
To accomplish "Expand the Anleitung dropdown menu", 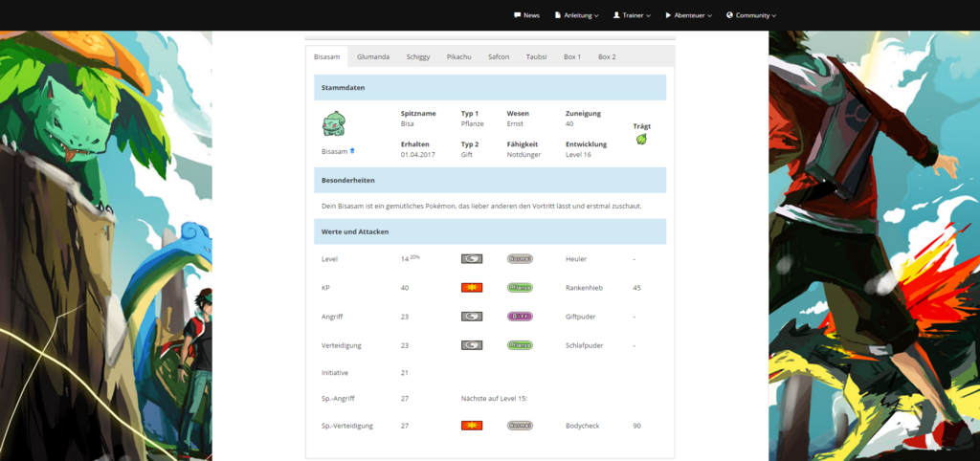I will (x=576, y=15).
